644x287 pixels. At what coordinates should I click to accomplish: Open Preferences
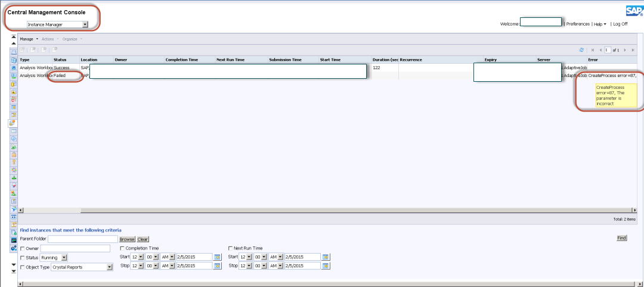coord(578,24)
